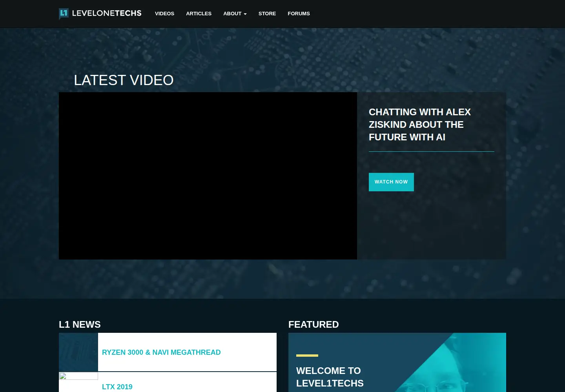Open the LEVELONETECHS home wordmark

click(107, 13)
